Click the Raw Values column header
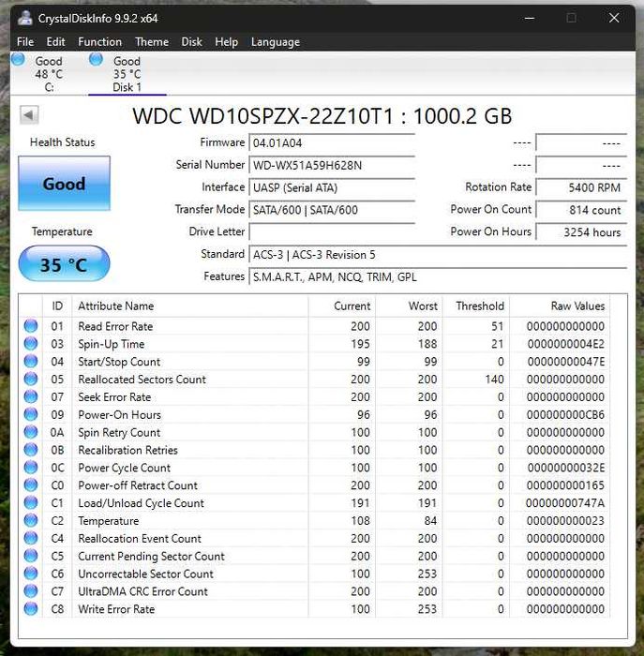The width and height of the screenshot is (644, 656). click(560, 306)
